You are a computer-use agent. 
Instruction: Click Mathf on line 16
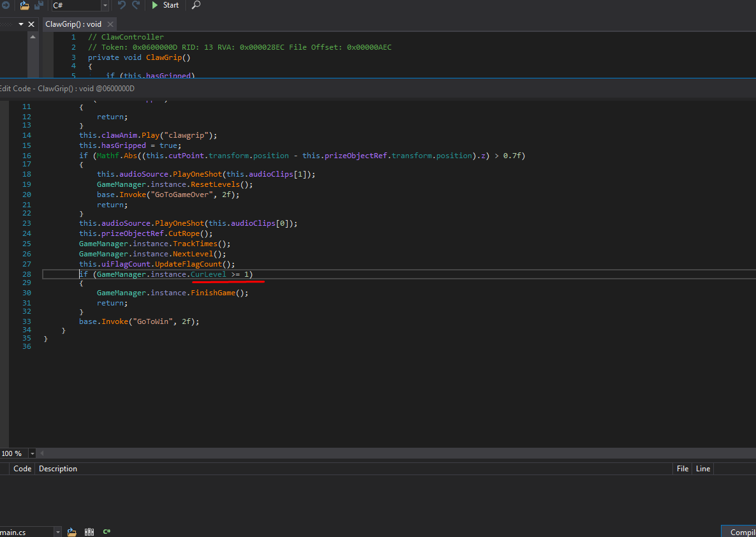[x=108, y=156]
